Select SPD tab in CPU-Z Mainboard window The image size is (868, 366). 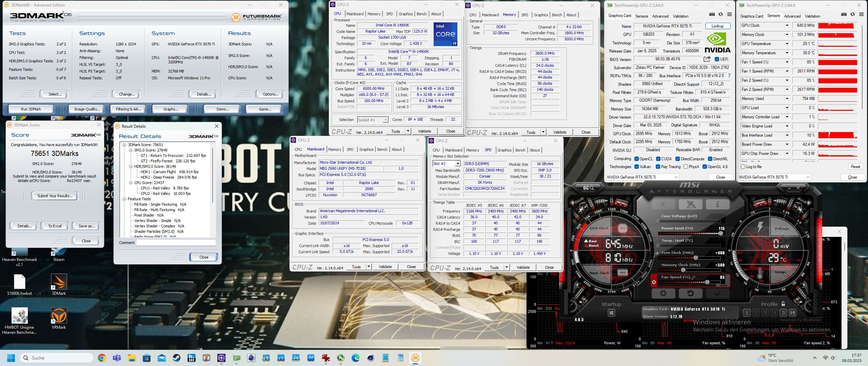click(x=350, y=149)
